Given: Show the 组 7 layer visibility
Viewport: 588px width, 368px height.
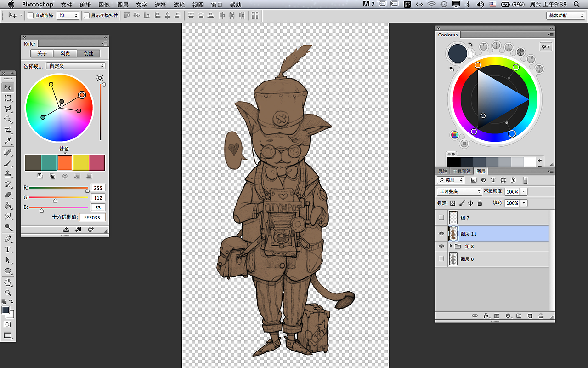Looking at the screenshot, I should pyautogui.click(x=441, y=218).
